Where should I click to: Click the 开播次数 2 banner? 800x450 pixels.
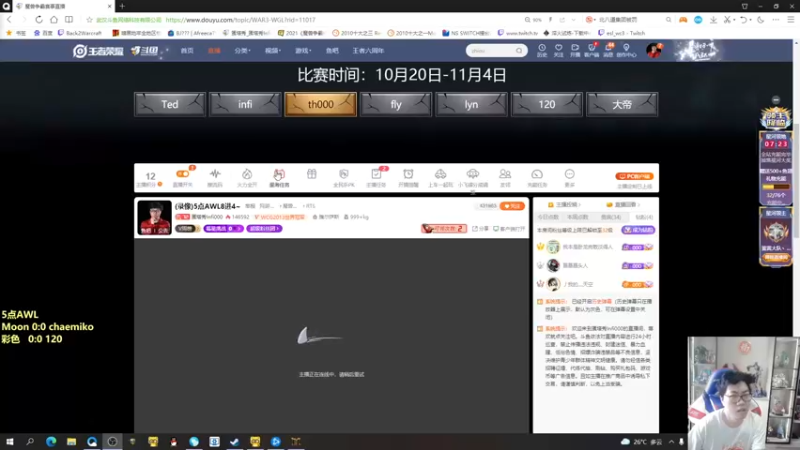click(x=444, y=229)
